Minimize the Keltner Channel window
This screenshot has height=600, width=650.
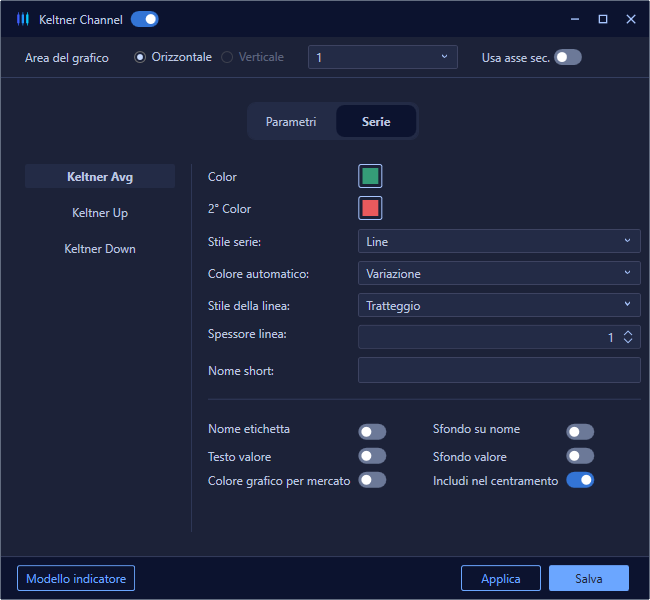click(575, 19)
